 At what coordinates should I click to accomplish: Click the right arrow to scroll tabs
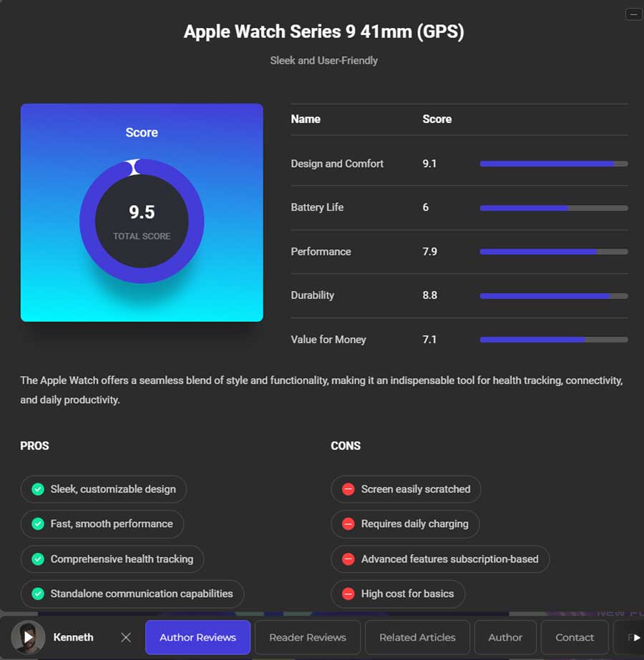636,637
